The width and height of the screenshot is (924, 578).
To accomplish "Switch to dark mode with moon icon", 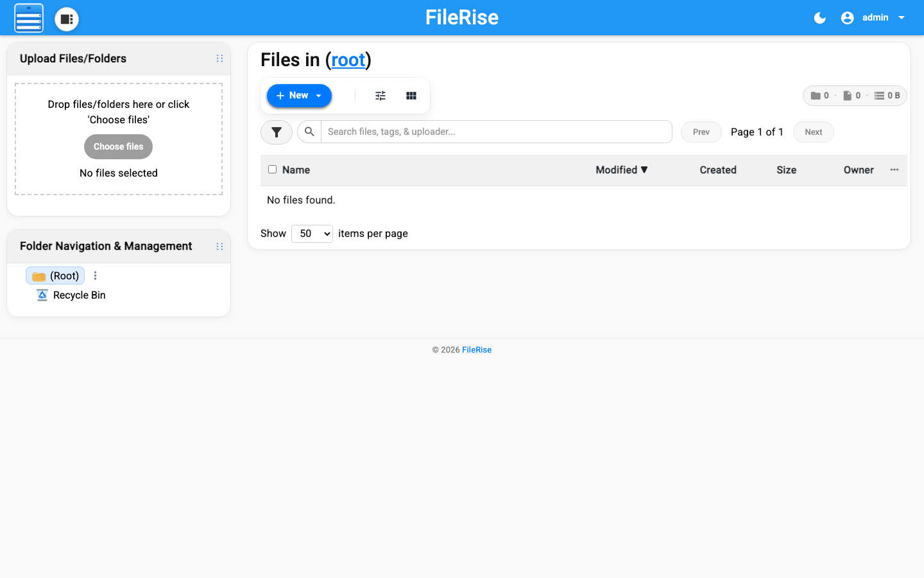I will [x=819, y=18].
